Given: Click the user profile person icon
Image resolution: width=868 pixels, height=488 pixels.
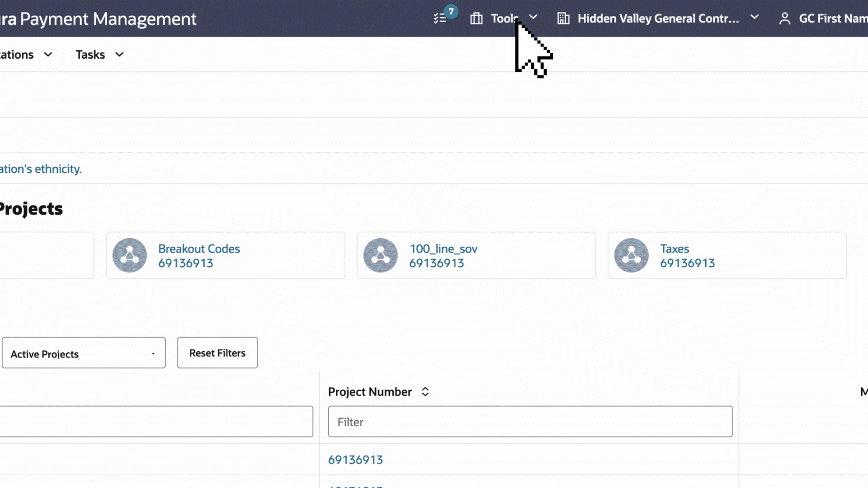Looking at the screenshot, I should click(785, 19).
